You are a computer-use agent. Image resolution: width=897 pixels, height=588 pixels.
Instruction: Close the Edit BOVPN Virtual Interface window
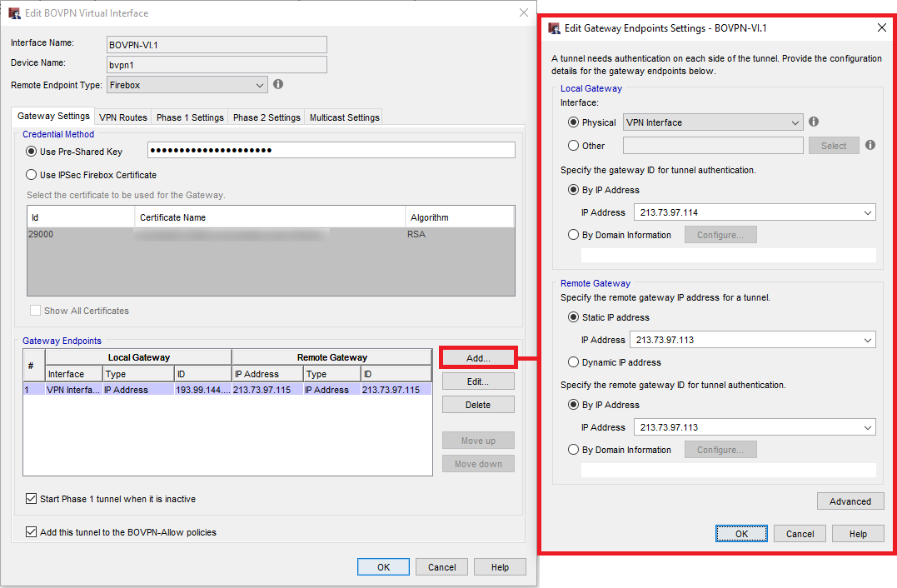click(x=523, y=12)
